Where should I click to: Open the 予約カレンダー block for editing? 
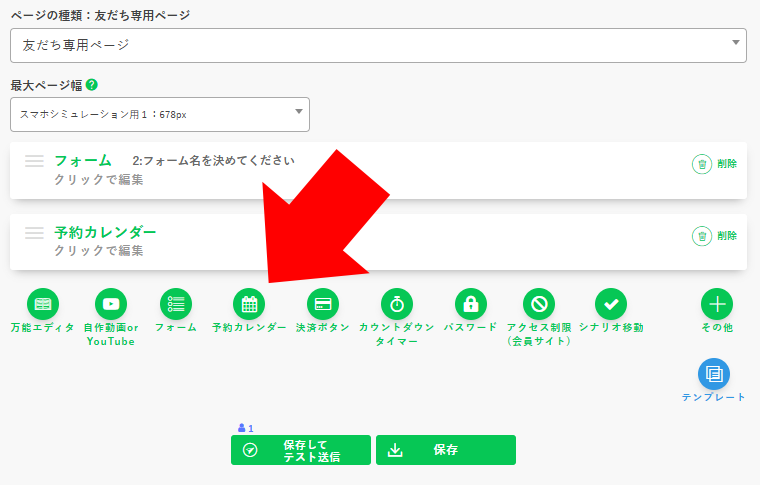pyautogui.click(x=378, y=242)
